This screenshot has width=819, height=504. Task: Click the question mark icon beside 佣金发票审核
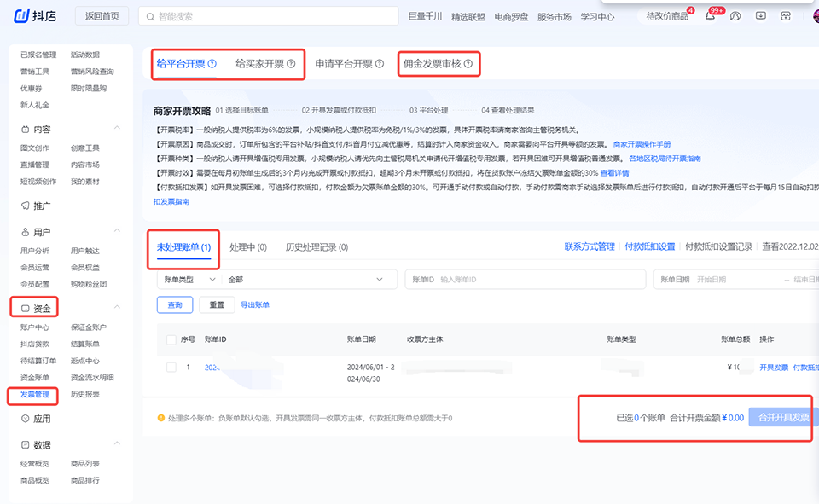[468, 64]
